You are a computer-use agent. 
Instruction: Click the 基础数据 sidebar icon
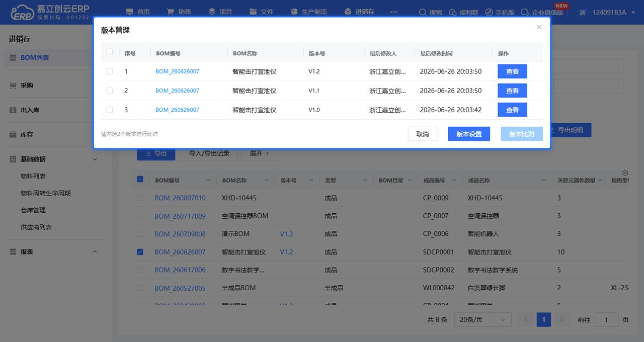point(13,159)
